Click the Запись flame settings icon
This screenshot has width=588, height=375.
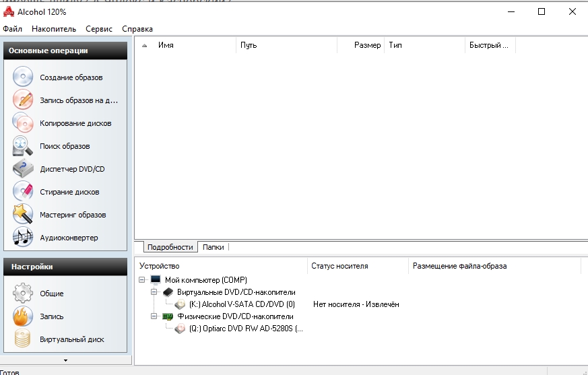point(23,316)
